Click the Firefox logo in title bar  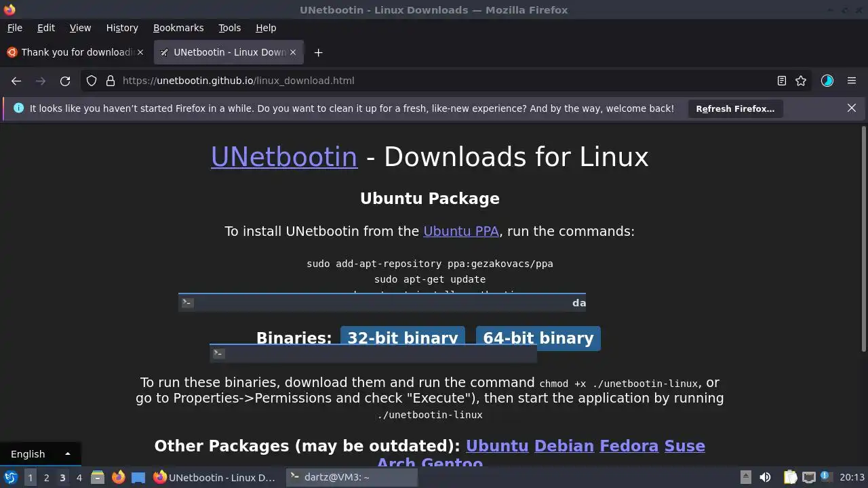9,9
